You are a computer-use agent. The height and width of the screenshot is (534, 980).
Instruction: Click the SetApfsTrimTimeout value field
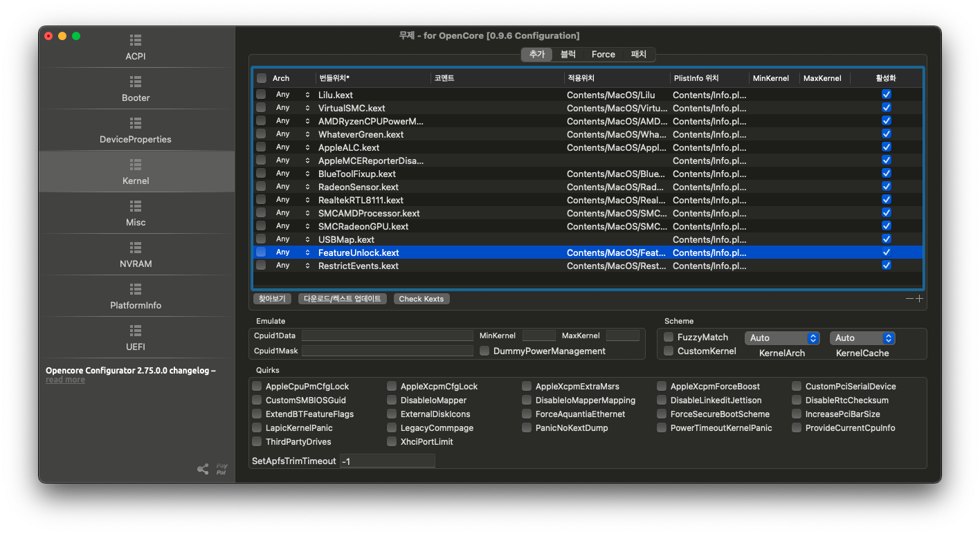pos(388,461)
